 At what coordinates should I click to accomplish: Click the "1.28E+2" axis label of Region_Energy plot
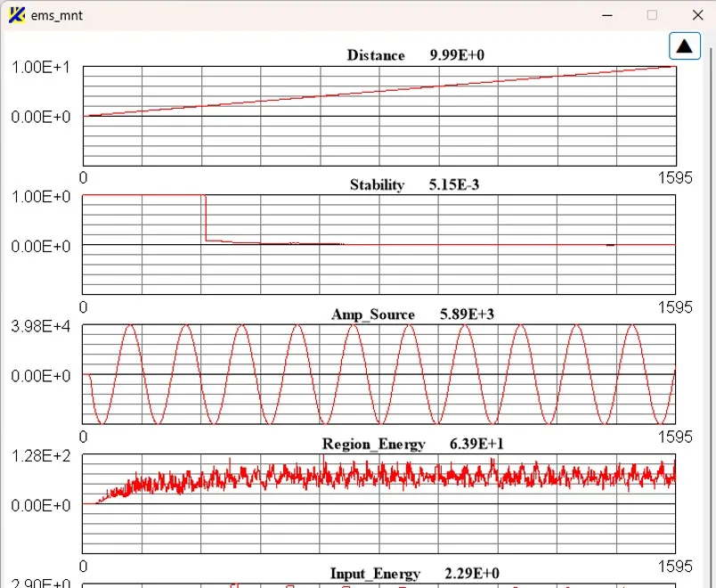click(x=41, y=456)
